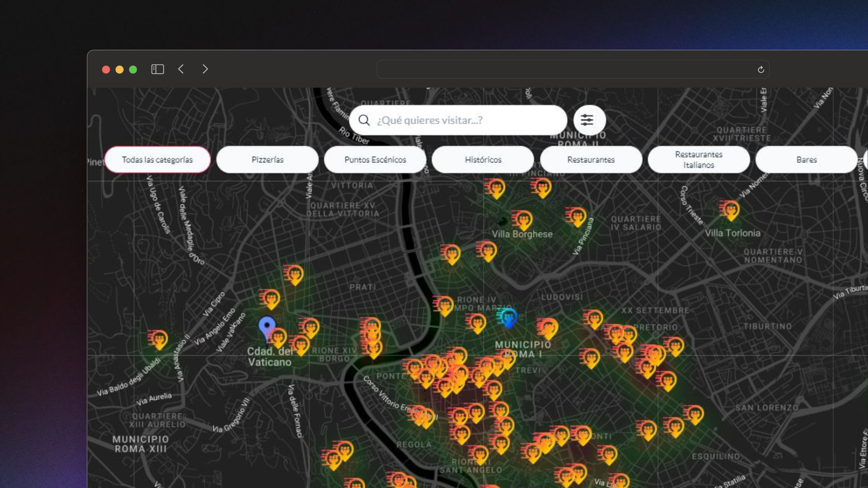
Task: Click the SAN LORENZO district label
Action: (767, 408)
